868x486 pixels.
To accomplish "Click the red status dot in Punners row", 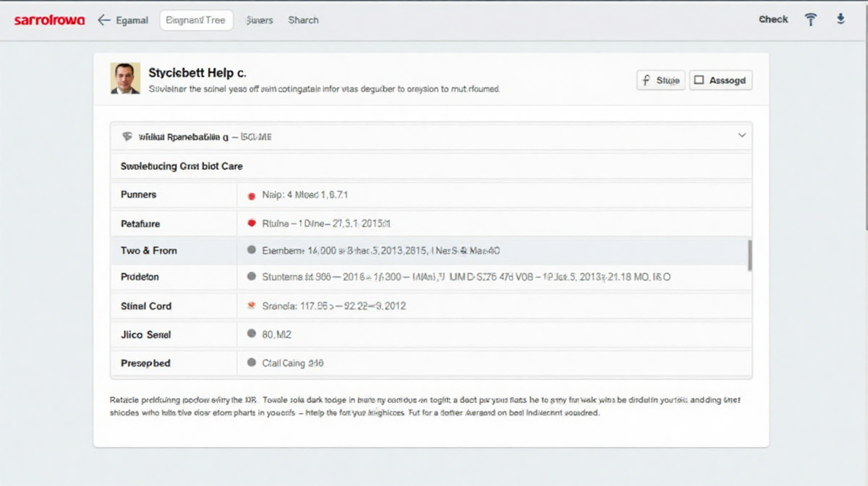I will 252,195.
